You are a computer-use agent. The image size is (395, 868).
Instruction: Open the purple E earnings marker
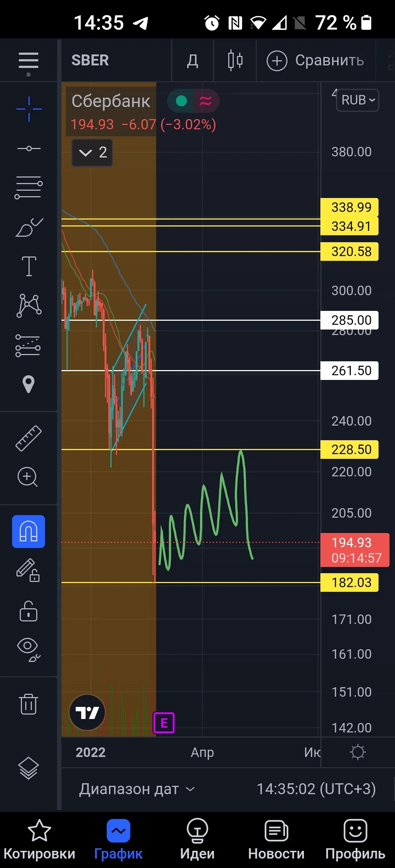point(164,723)
